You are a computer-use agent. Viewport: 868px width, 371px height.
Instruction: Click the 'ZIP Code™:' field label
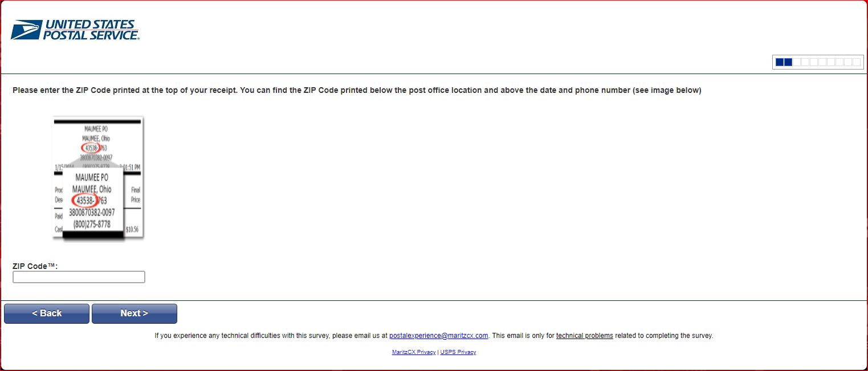(x=35, y=266)
